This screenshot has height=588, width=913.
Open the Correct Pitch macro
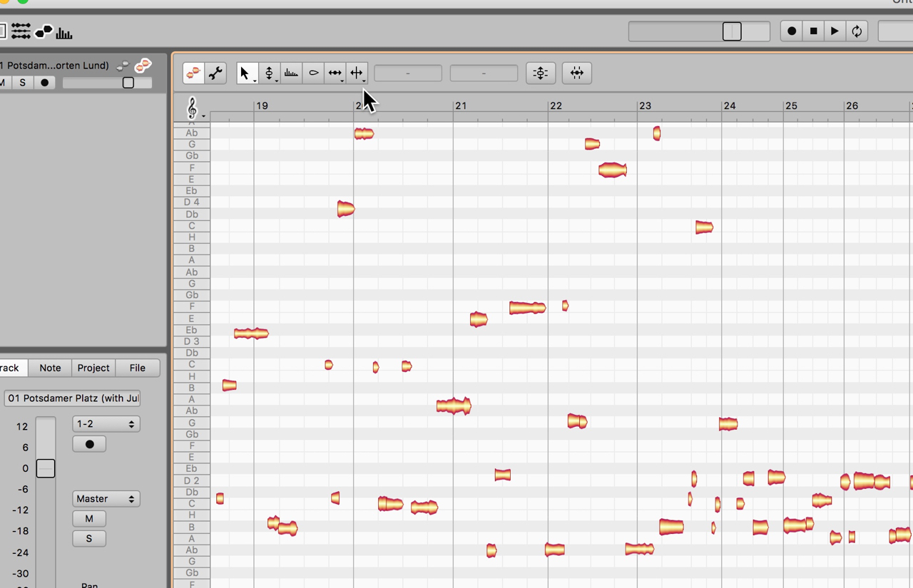[x=541, y=73]
